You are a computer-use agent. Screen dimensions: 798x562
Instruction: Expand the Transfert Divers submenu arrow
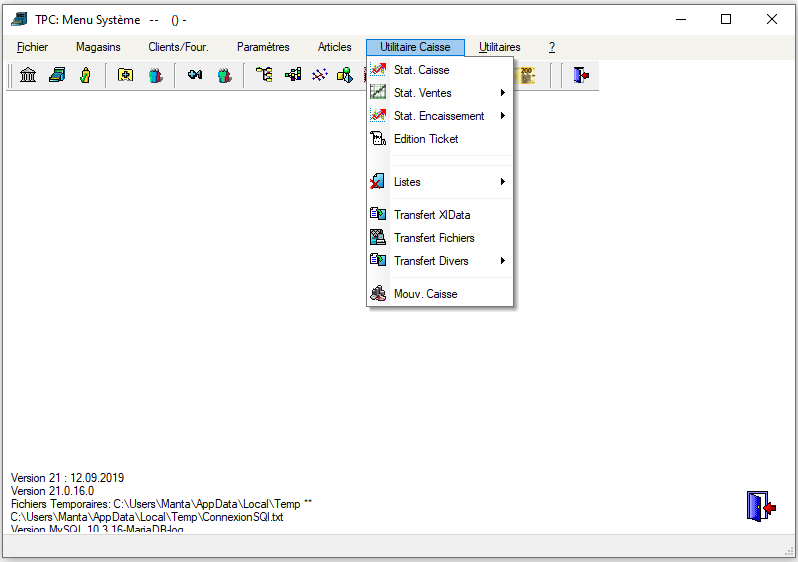click(x=502, y=261)
